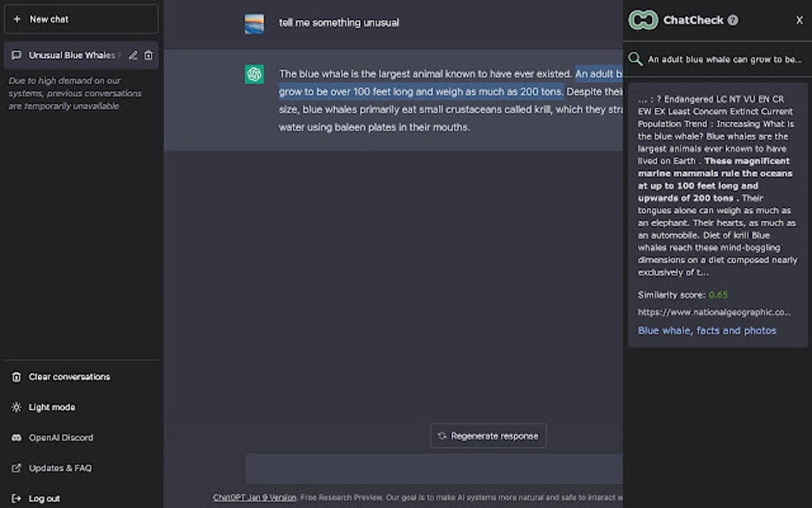The image size is (812, 508).
Task: Delete the Unusual Blue Whales chat via trash icon
Action: pos(149,55)
